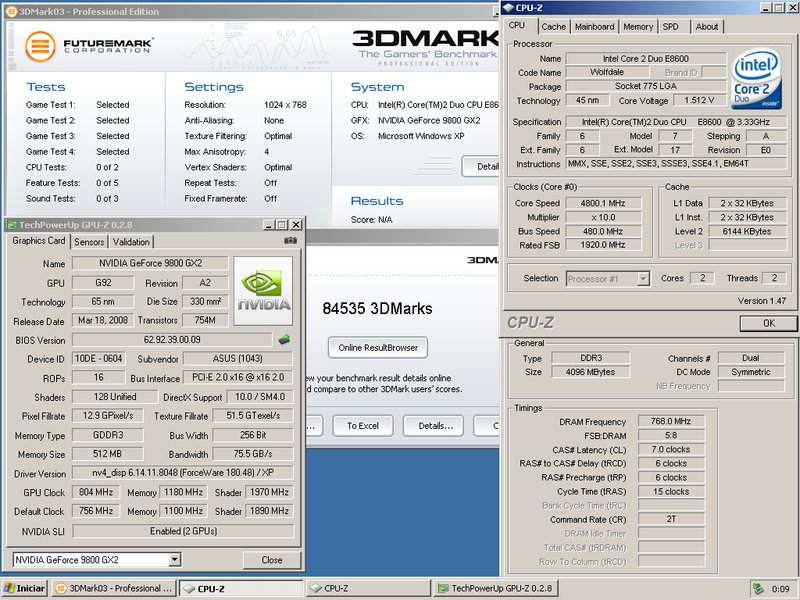The height and width of the screenshot is (600, 800).
Task: Switch to 3DMark03 Professional taskbar button
Action: [x=114, y=588]
